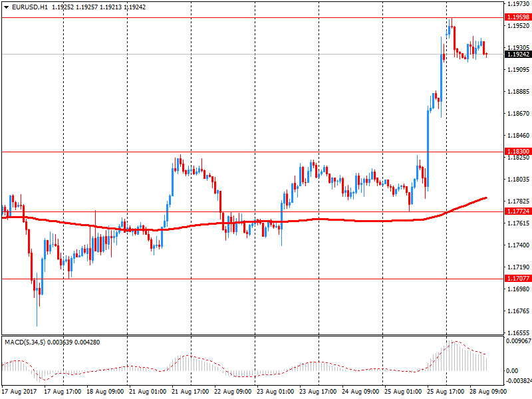
Task: Click the 1.19598 resistance level label
Action: click(518, 17)
